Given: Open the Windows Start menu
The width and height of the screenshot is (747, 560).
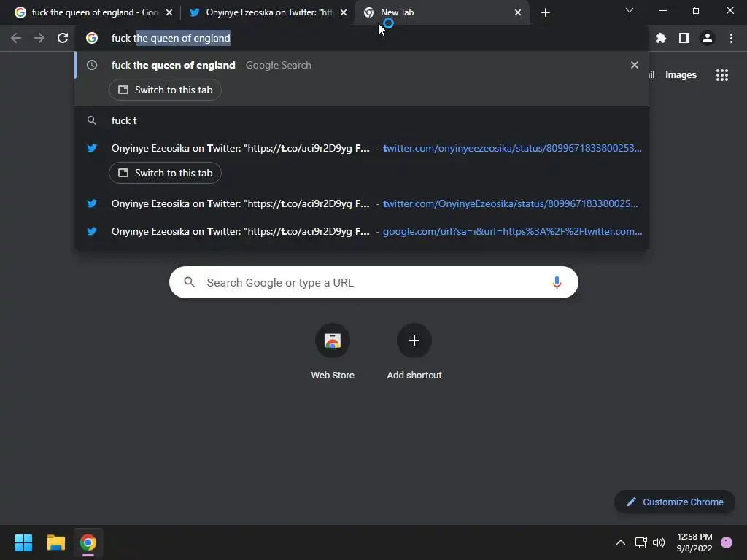Looking at the screenshot, I should pyautogui.click(x=23, y=542).
